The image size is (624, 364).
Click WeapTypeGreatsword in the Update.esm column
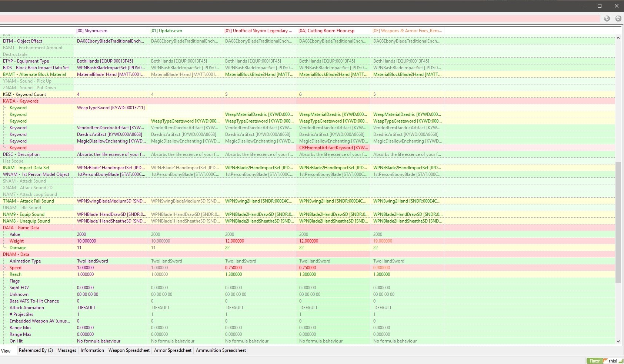pos(185,121)
